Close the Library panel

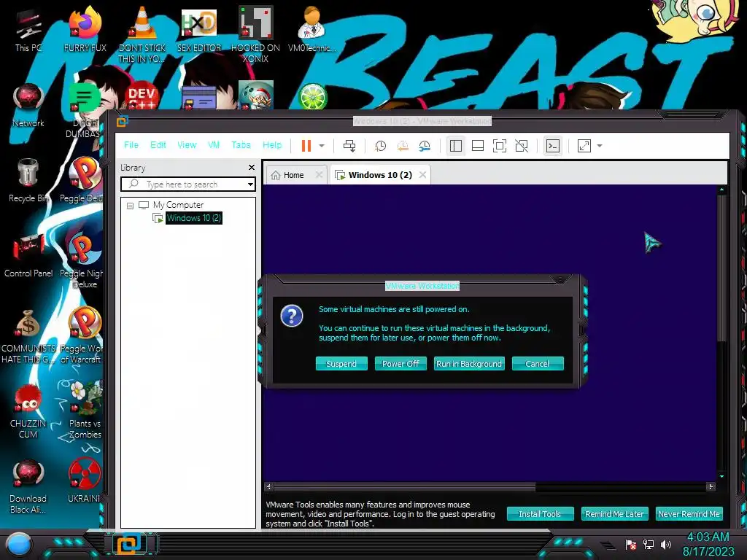[x=252, y=168]
